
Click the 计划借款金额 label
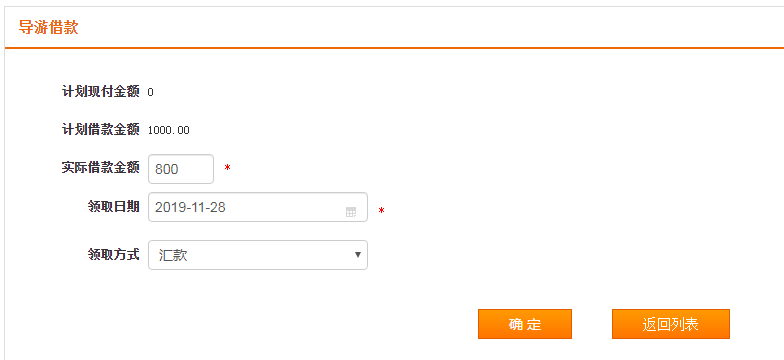click(x=100, y=130)
